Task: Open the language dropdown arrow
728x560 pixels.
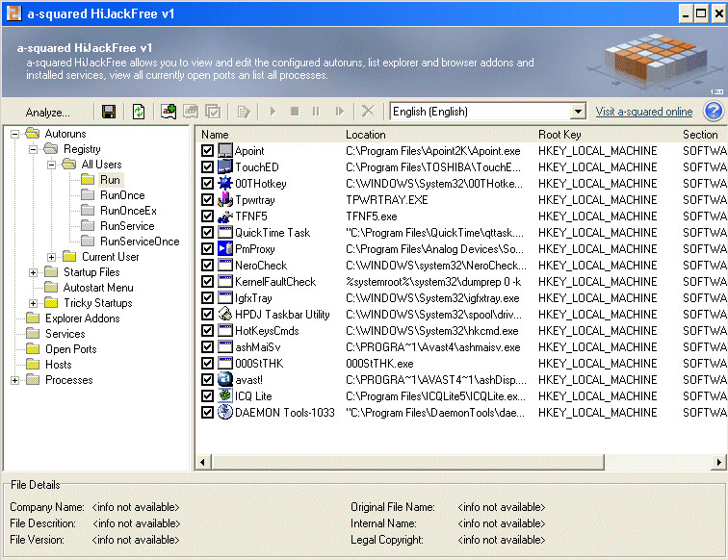Action: [578, 112]
